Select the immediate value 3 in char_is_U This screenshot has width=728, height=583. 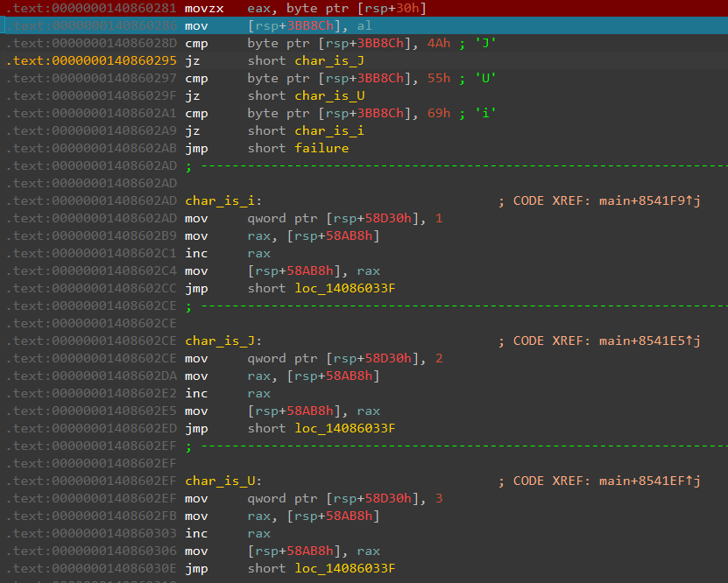(x=439, y=498)
